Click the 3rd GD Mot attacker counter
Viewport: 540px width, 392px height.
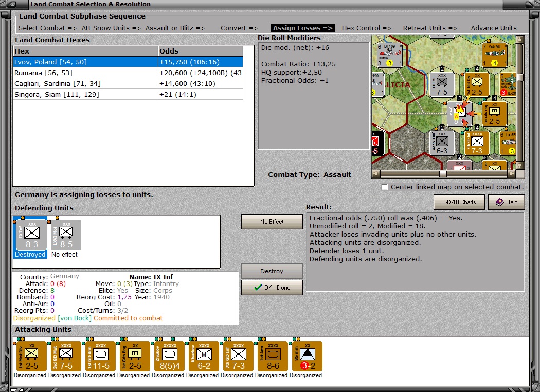coord(65,356)
